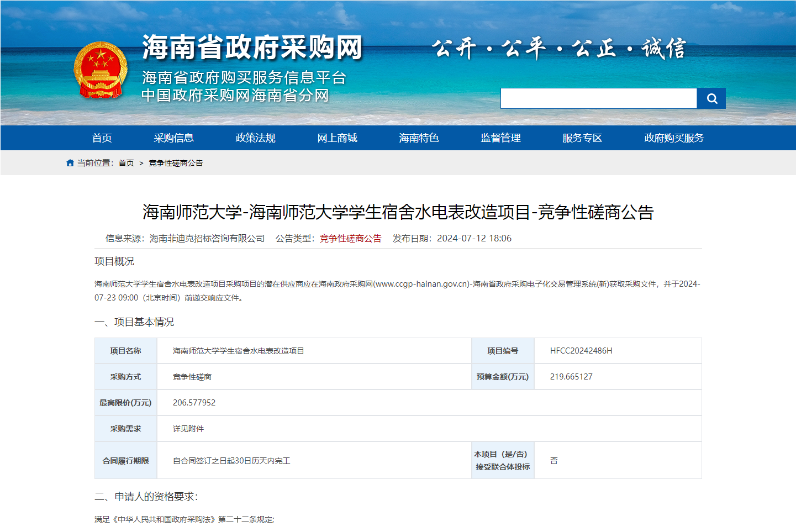Click the 采购需求 header cell
796x532 pixels.
(126, 429)
